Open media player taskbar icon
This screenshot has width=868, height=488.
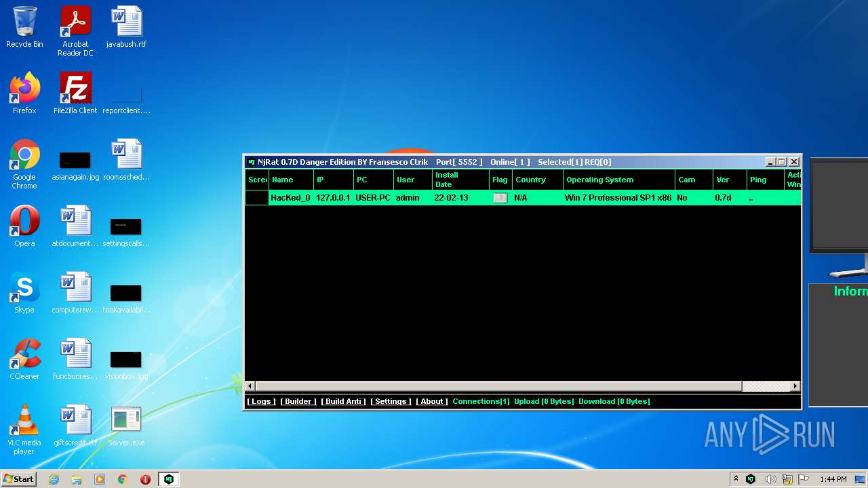coord(100,479)
